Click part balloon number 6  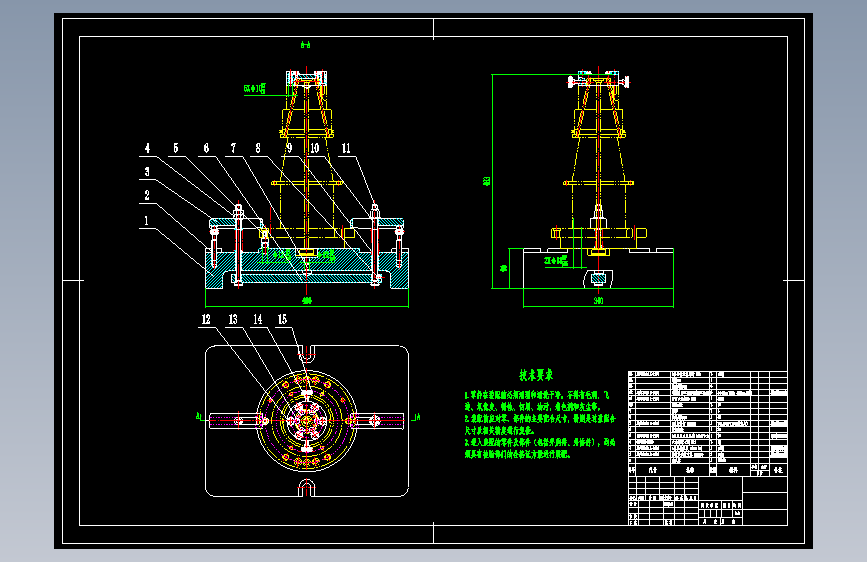(x=206, y=148)
